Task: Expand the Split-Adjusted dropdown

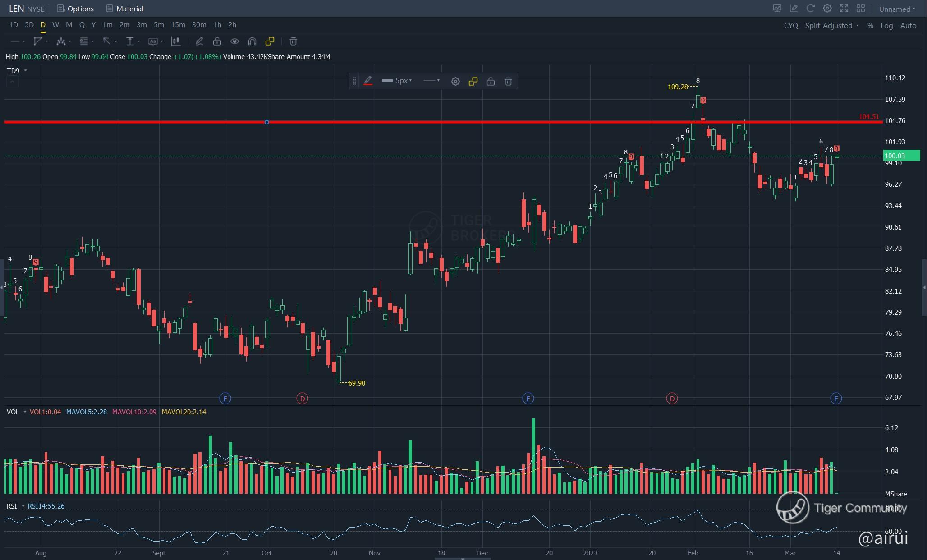Action: 831,25
